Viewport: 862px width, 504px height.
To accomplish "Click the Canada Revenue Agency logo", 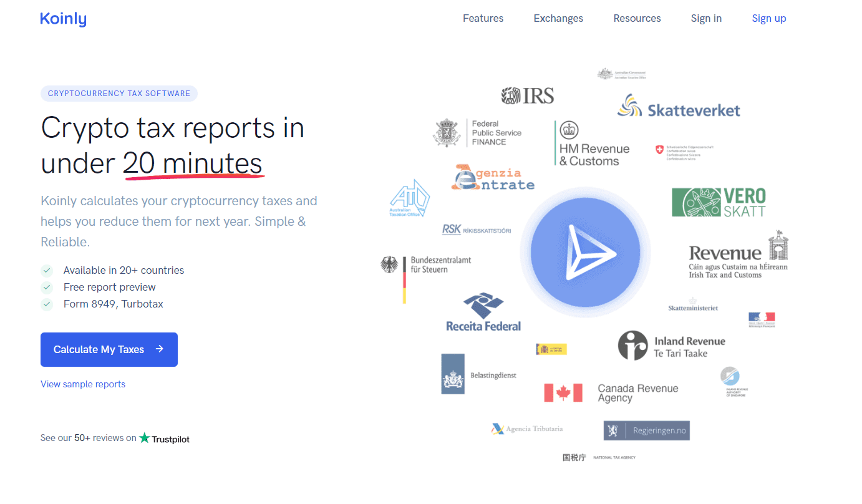I will (611, 393).
